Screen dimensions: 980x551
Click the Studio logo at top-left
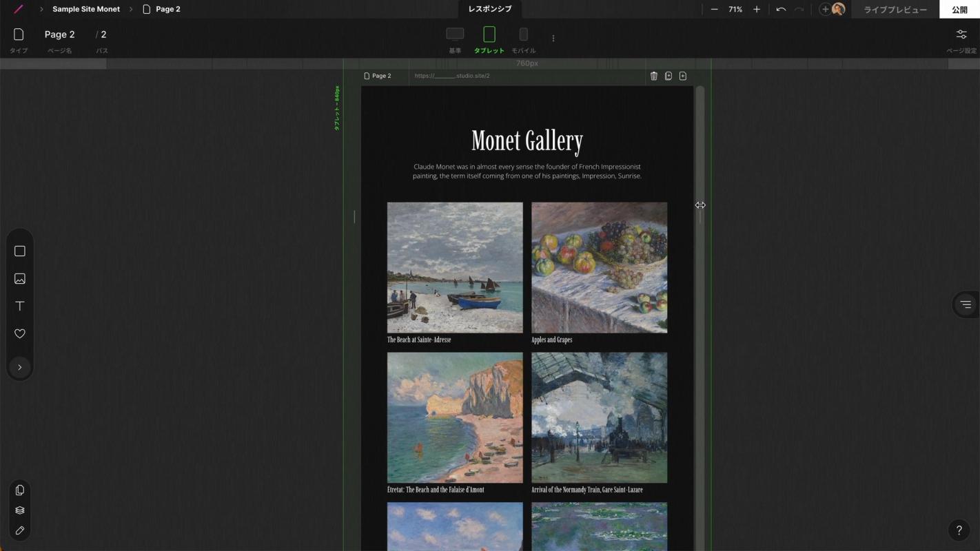point(19,9)
